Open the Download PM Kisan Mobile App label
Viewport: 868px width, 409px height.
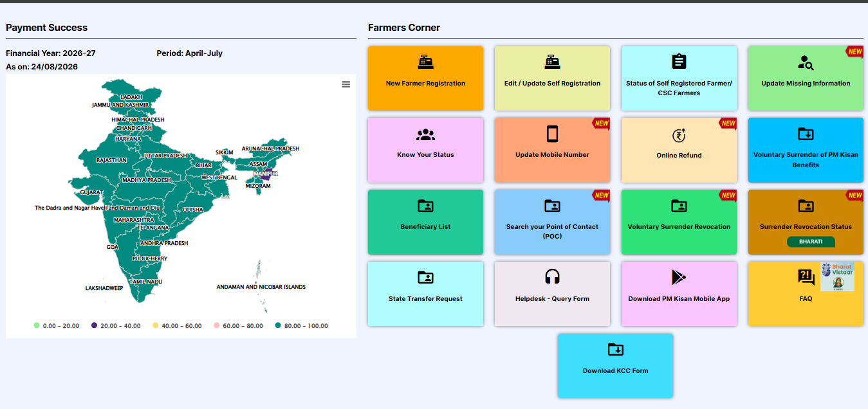[x=679, y=298]
